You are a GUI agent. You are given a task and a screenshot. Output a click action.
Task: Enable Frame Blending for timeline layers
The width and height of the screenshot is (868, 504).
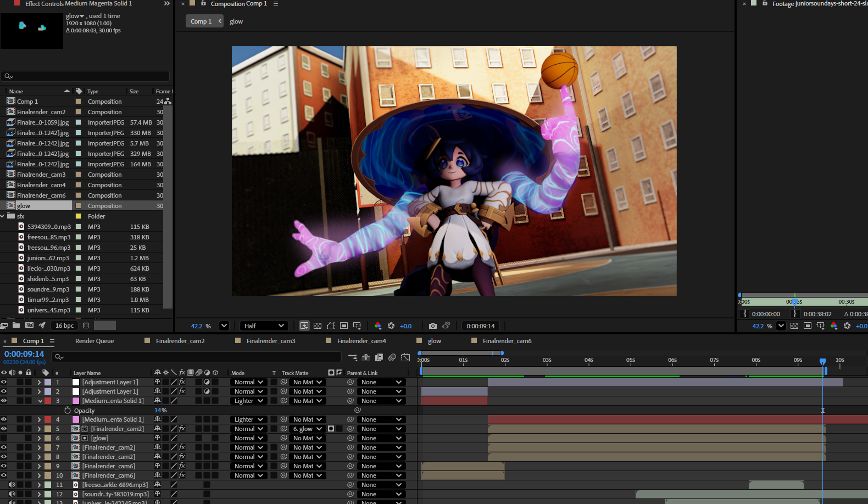379,357
